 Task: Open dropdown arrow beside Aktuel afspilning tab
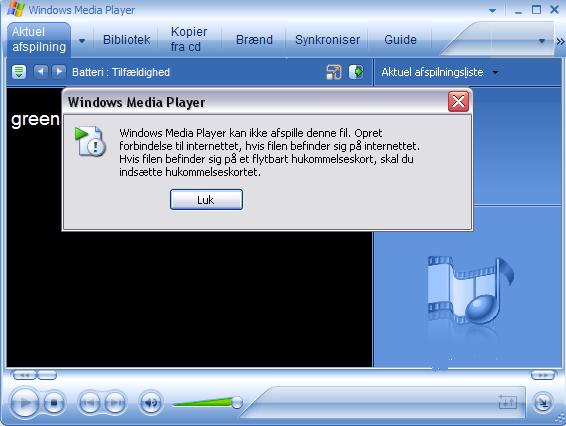pos(82,41)
